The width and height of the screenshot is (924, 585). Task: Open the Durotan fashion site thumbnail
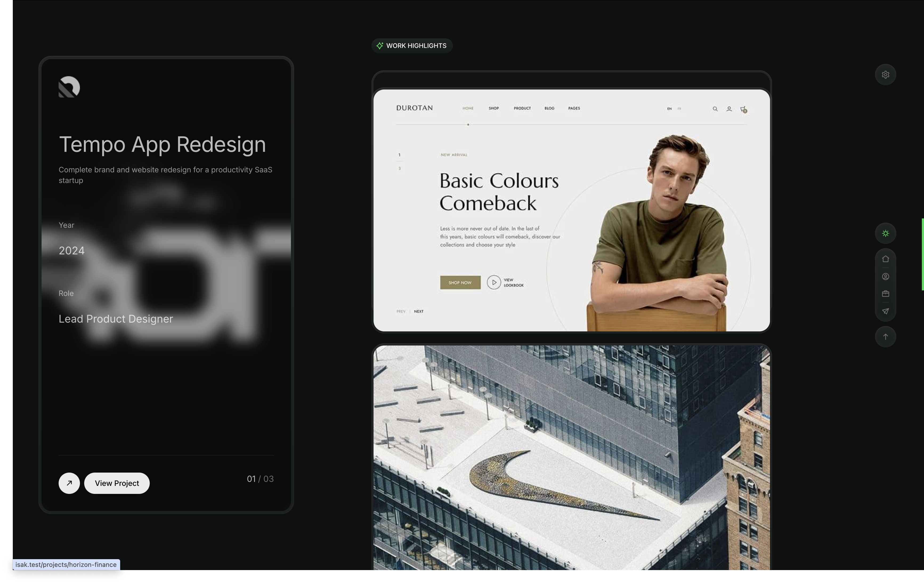[571, 210]
